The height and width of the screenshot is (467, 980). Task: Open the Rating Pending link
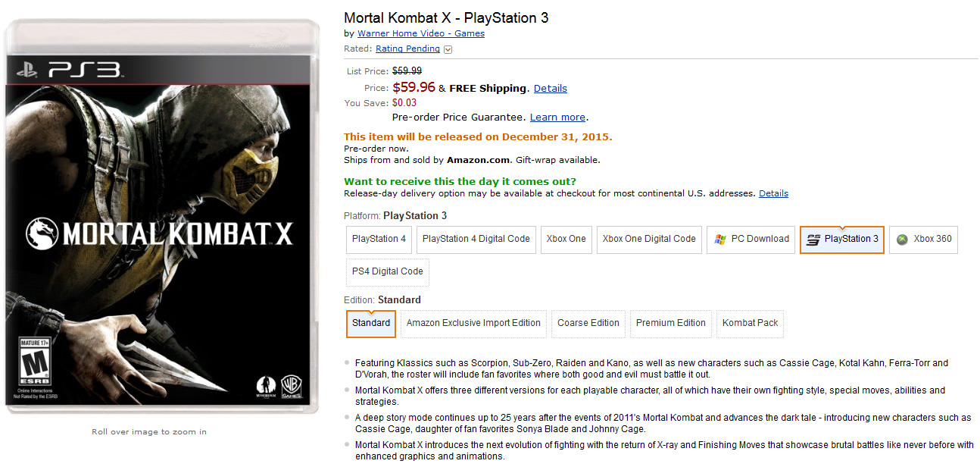tap(407, 49)
